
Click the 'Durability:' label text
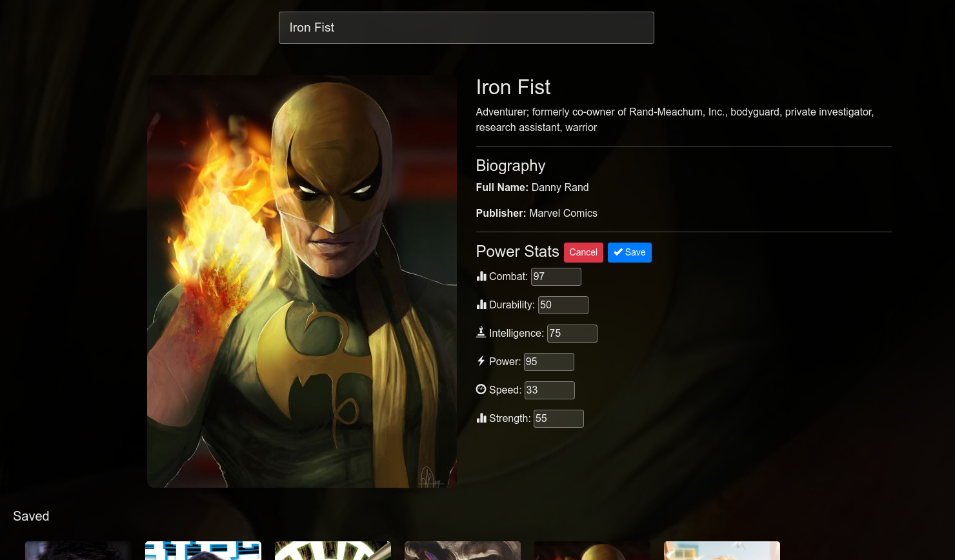[512, 305]
